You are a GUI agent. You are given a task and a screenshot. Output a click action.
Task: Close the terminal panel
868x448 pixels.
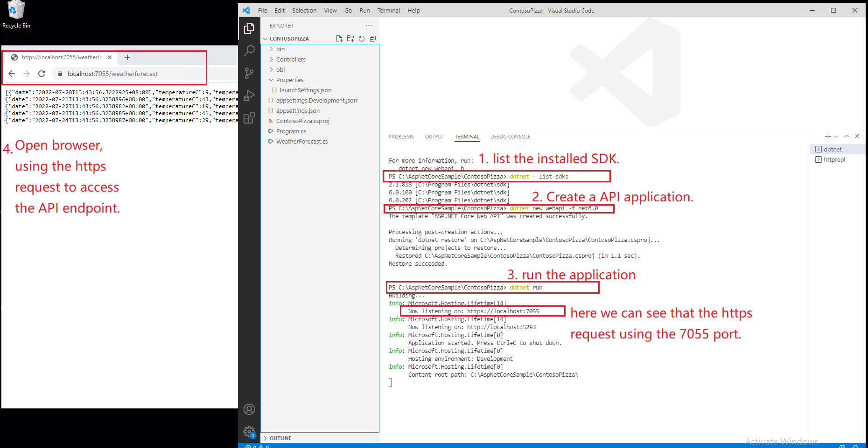pyautogui.click(x=857, y=137)
